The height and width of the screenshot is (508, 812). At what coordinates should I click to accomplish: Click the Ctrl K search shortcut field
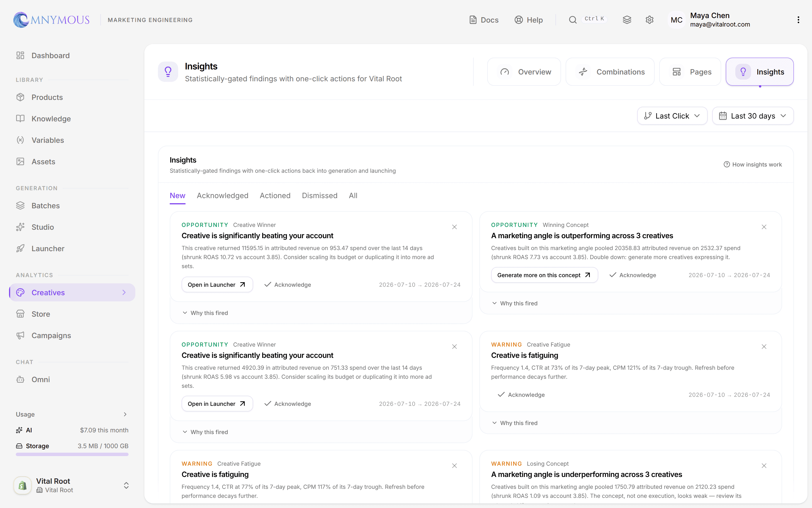click(594, 19)
